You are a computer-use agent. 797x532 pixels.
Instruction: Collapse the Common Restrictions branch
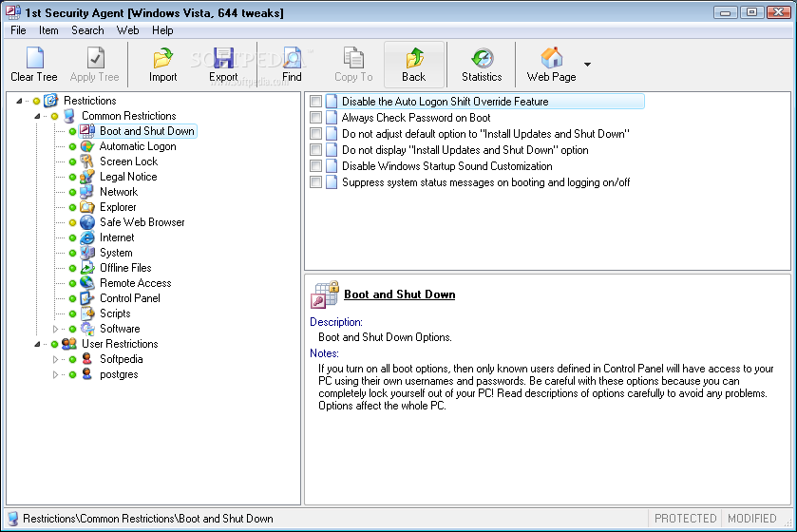[37, 116]
